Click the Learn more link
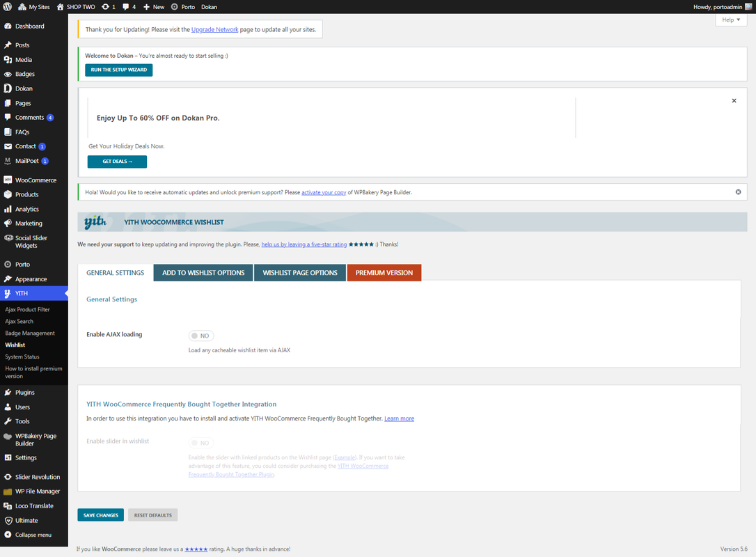The image size is (756, 557). pyautogui.click(x=399, y=418)
